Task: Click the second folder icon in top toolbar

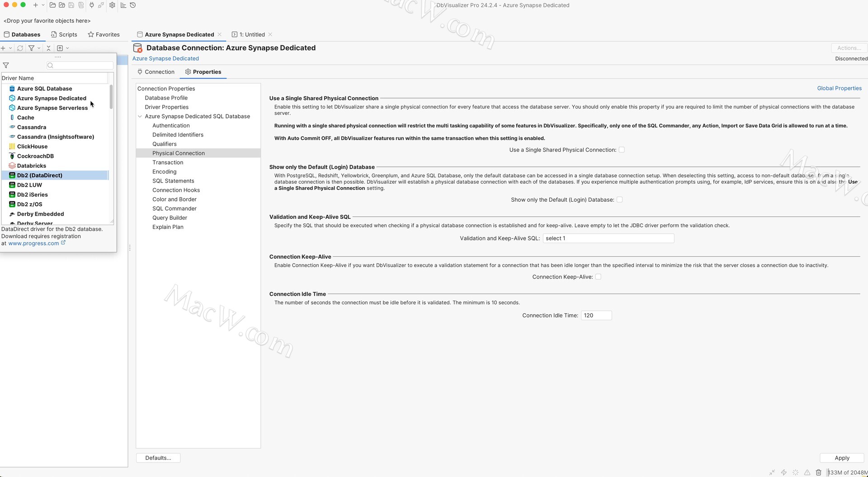Action: coord(62,5)
